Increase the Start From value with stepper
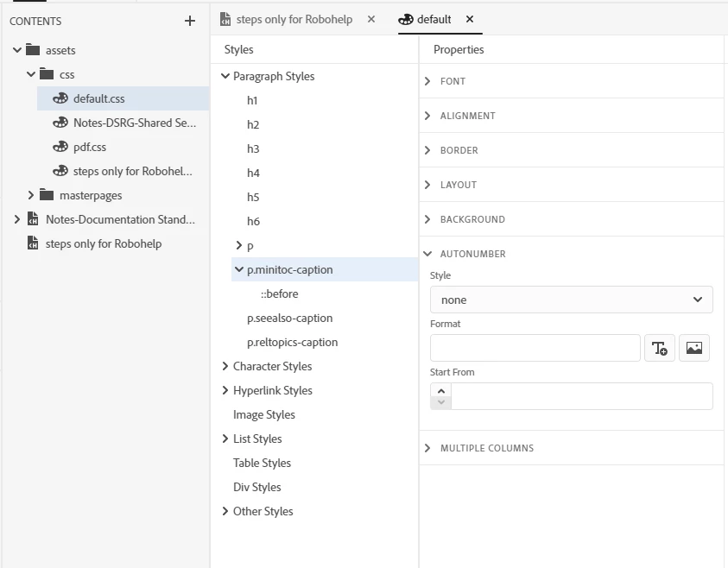The width and height of the screenshot is (728, 568). pyautogui.click(x=441, y=391)
